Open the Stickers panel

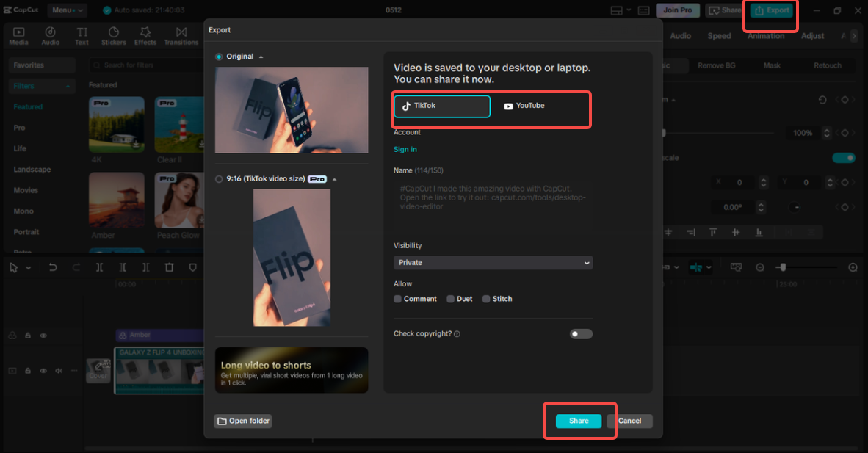[114, 36]
